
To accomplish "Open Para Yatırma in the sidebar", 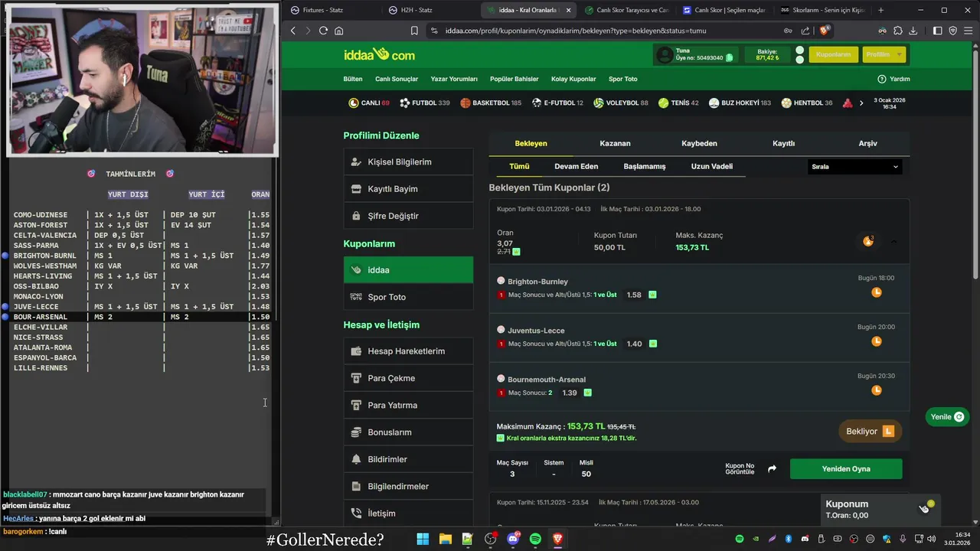I will coord(408,405).
